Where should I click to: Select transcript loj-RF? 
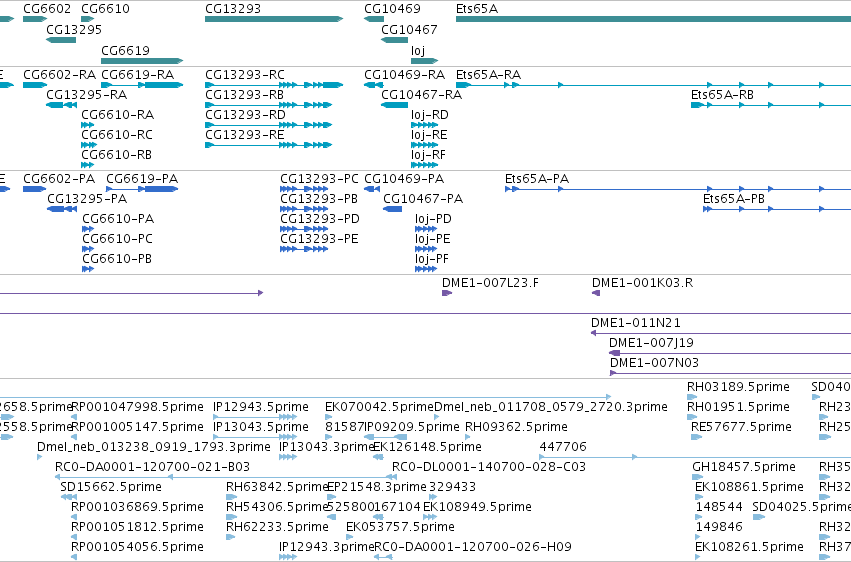[x=428, y=155]
